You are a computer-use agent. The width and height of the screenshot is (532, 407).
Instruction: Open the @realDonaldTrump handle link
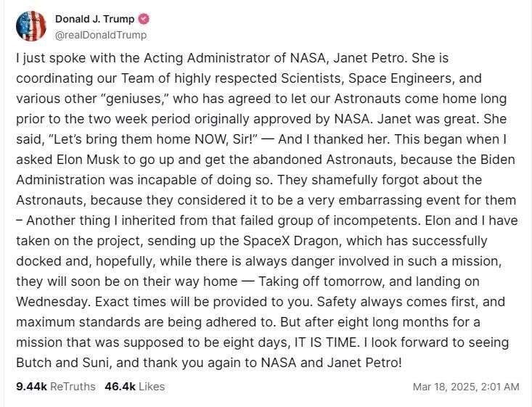point(101,34)
